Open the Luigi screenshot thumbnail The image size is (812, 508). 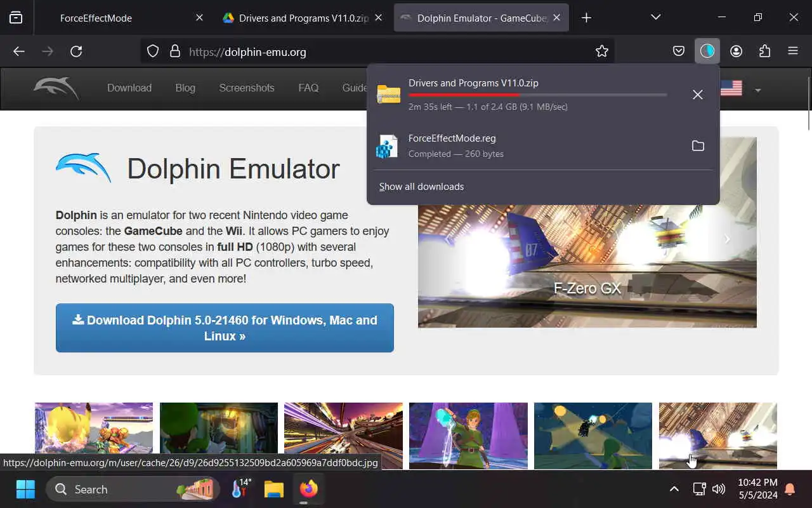coord(219,436)
